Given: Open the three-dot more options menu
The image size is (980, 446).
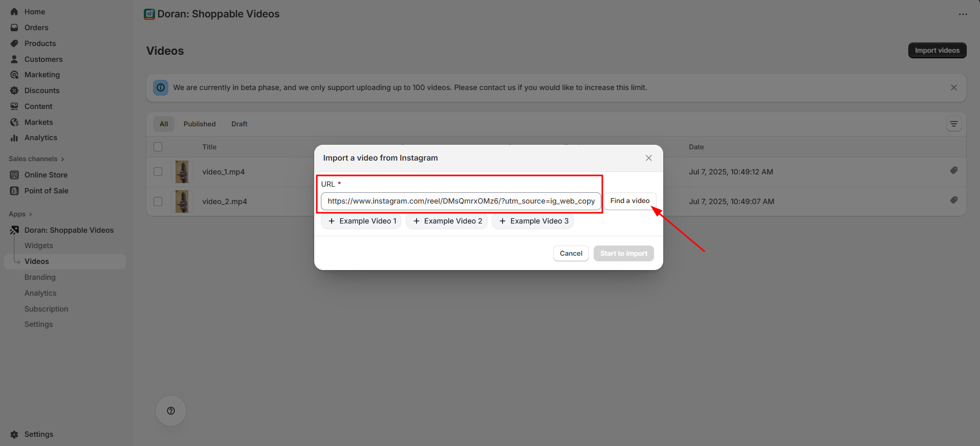Looking at the screenshot, I should 963,14.
